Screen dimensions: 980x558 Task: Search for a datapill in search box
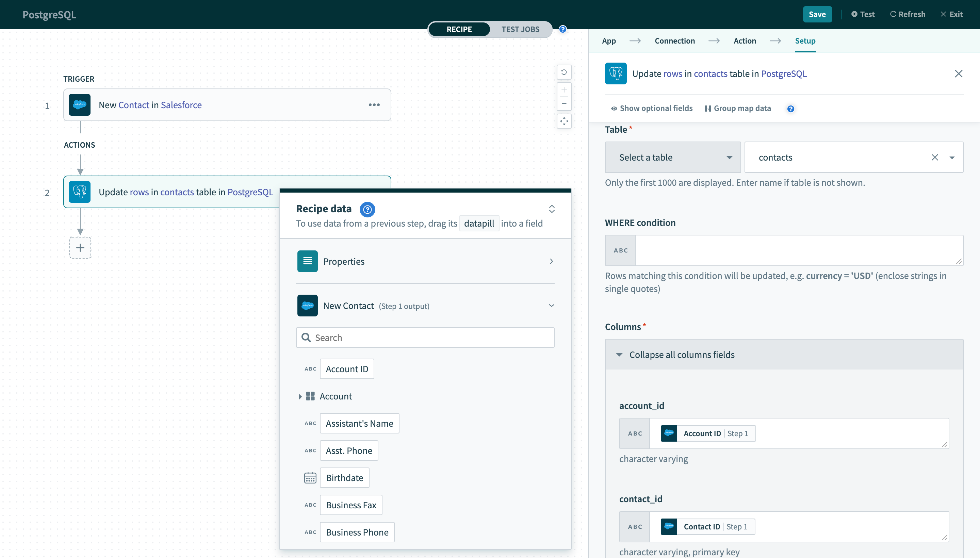(x=425, y=337)
